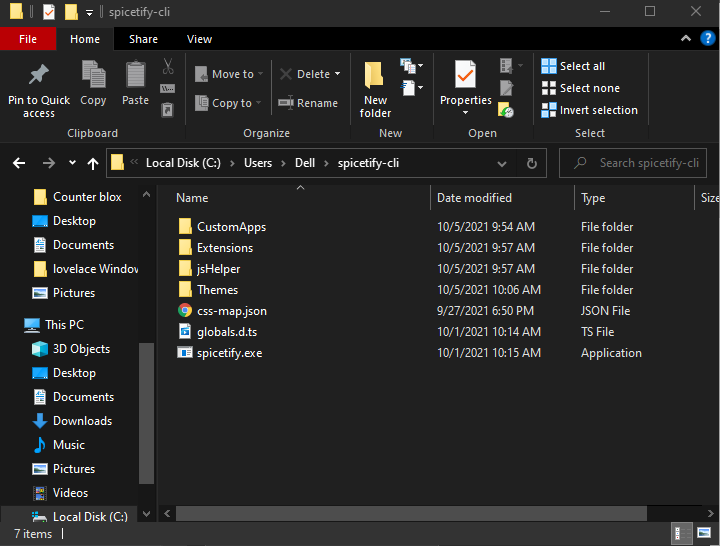Select Music in the navigation pane
Viewport: 720px width, 546px height.
(59, 445)
